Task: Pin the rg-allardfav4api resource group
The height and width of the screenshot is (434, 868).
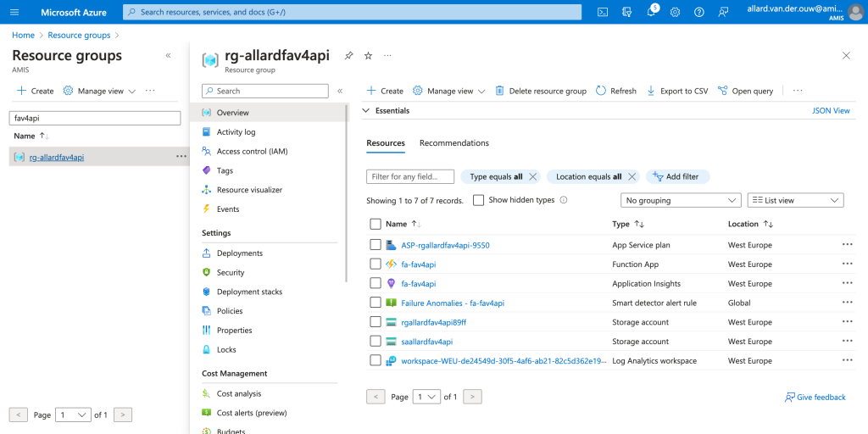Action: tap(348, 55)
